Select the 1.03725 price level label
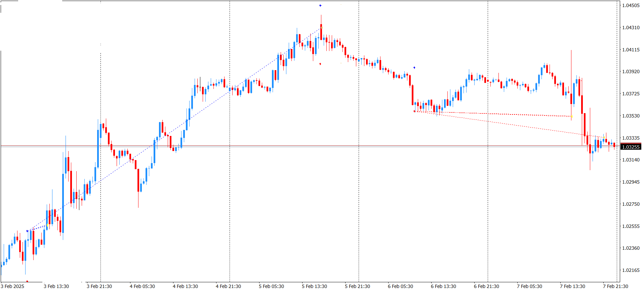Image resolution: width=644 pixels, height=291 pixels. (631, 94)
